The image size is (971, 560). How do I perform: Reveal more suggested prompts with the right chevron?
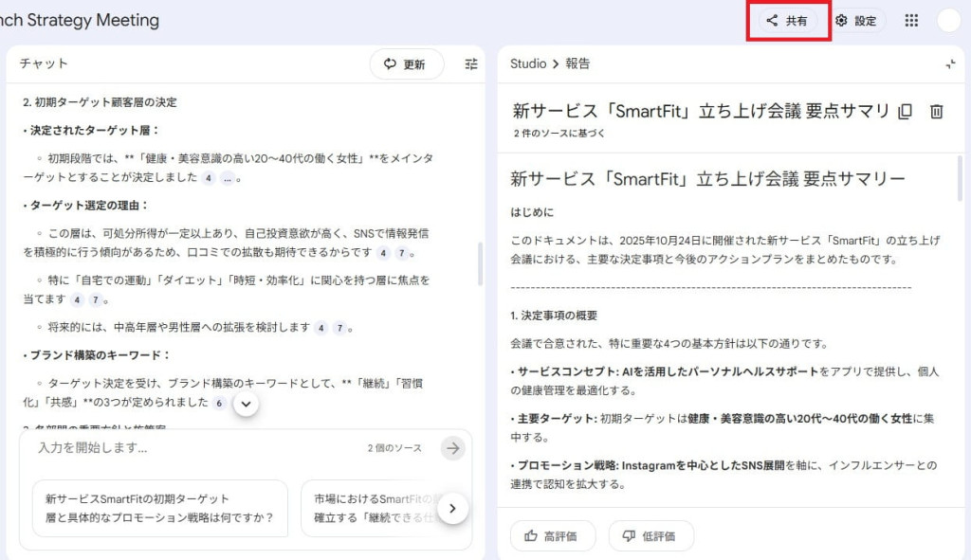[x=452, y=508]
